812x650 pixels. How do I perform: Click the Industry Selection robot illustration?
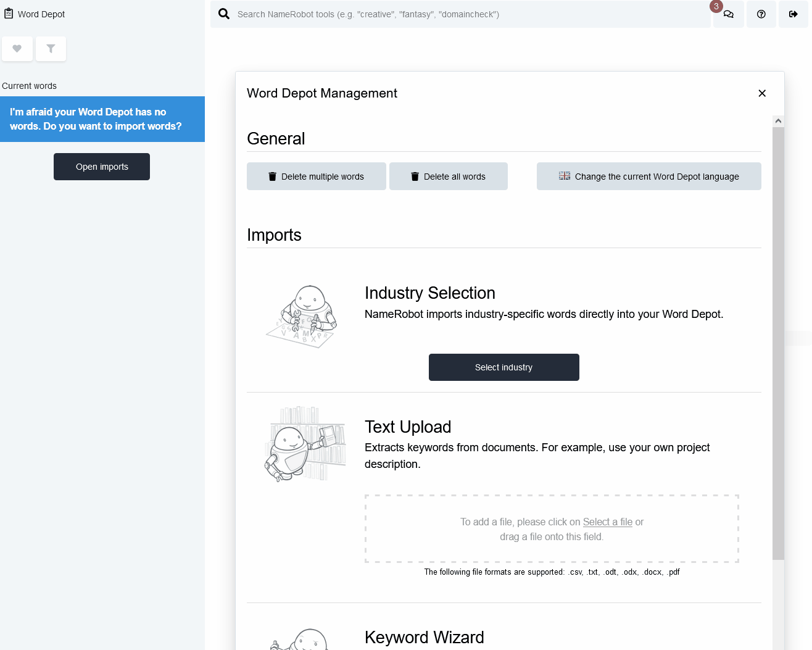click(302, 317)
